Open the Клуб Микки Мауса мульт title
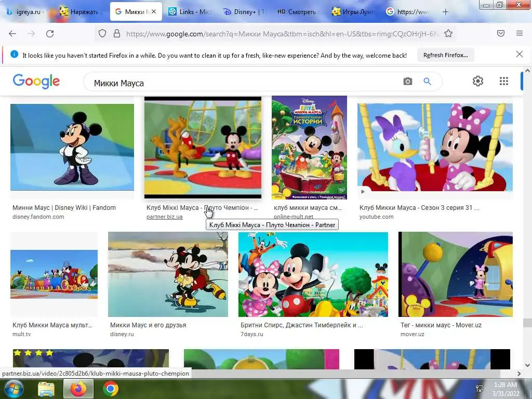 52,325
